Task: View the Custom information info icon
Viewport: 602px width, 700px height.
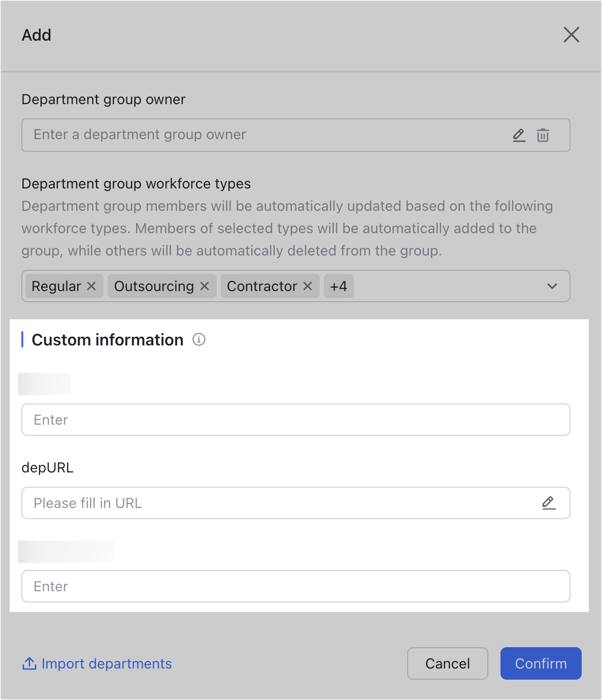Action: 199,339
